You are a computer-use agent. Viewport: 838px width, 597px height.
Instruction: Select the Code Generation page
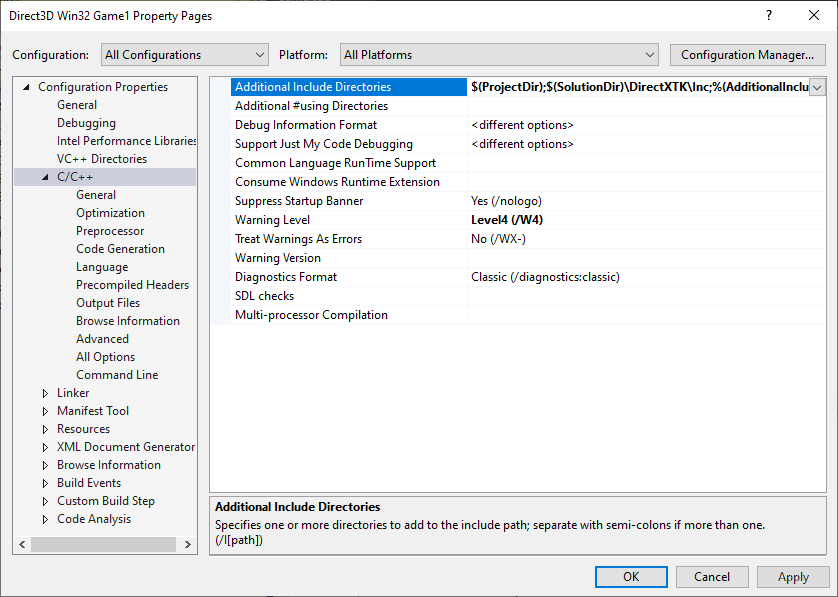(x=120, y=249)
